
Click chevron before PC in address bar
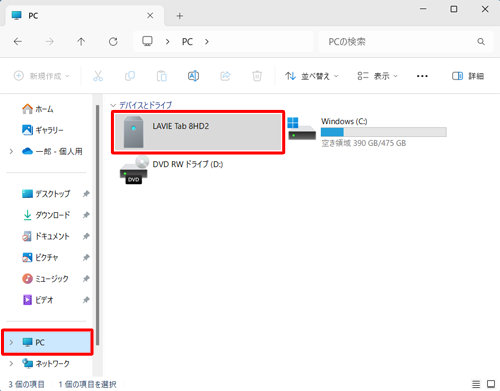[x=168, y=42]
